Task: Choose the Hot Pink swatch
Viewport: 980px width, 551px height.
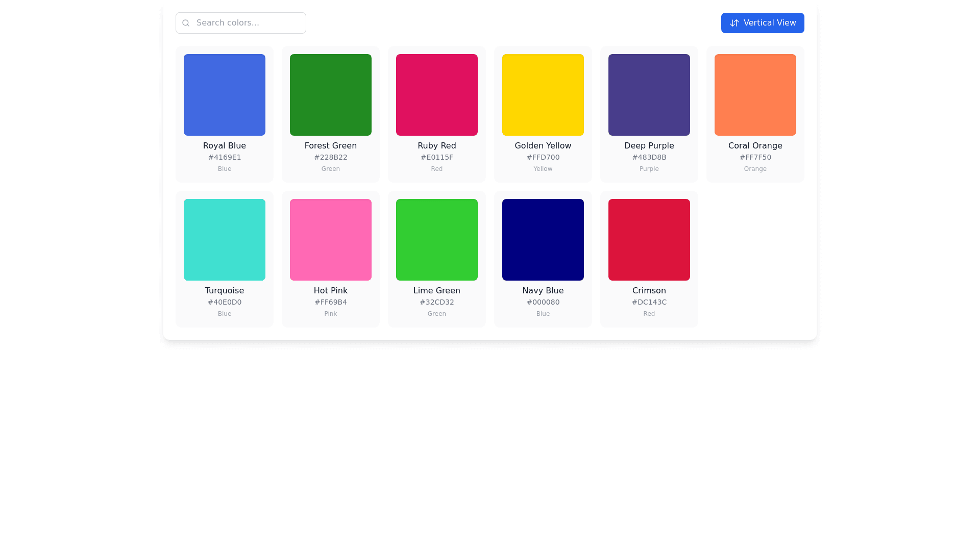Action: coord(330,240)
